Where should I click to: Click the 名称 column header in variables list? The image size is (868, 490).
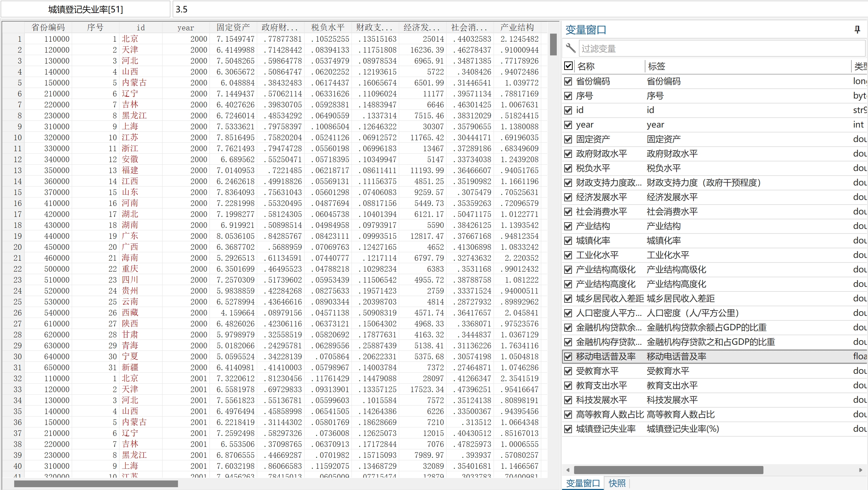tap(586, 66)
